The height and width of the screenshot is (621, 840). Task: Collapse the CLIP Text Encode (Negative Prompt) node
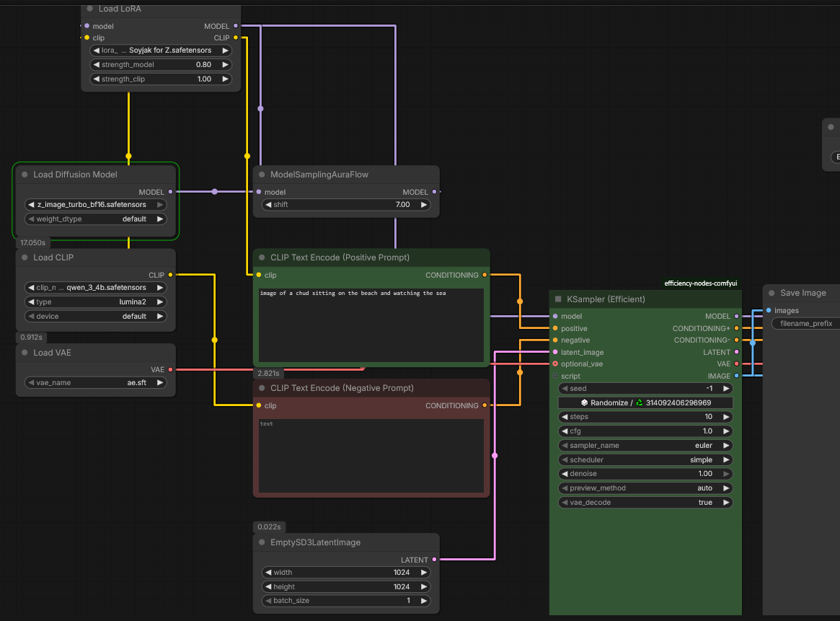click(x=262, y=388)
